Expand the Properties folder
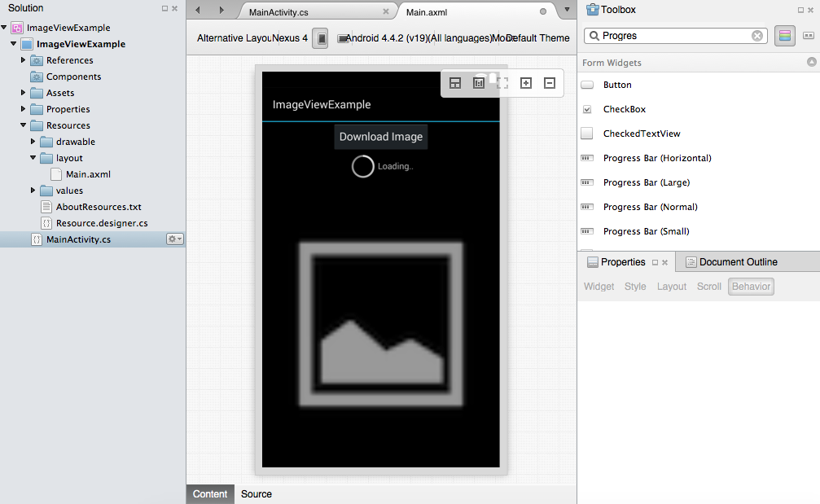 coord(23,109)
